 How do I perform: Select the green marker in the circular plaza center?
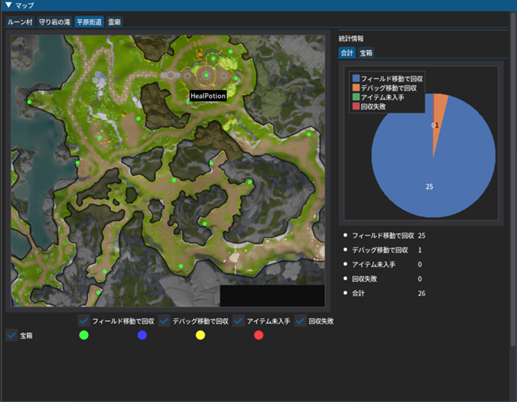click(206, 75)
